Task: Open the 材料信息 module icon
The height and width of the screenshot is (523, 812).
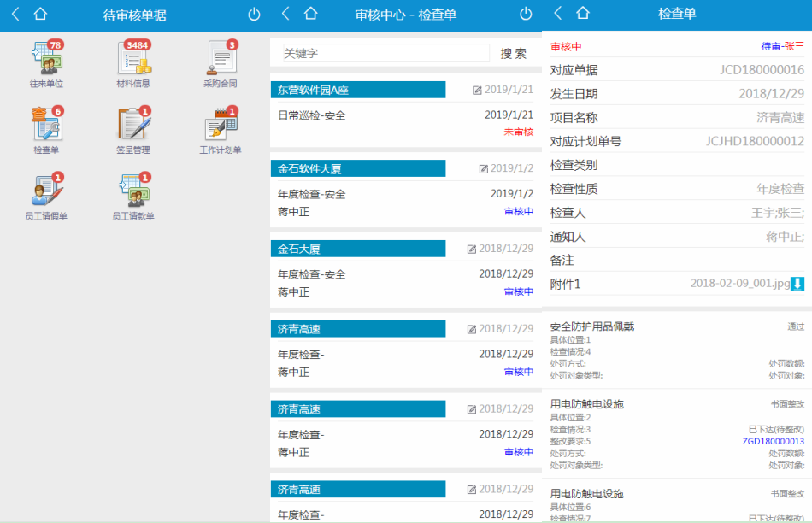Action: click(x=132, y=60)
